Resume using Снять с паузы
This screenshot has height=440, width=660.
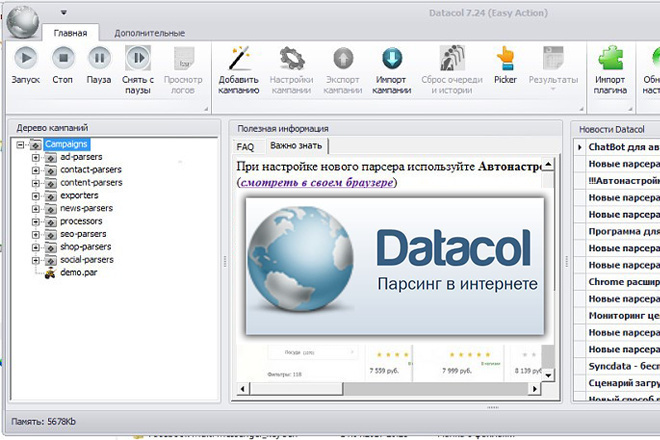pyautogui.click(x=138, y=70)
